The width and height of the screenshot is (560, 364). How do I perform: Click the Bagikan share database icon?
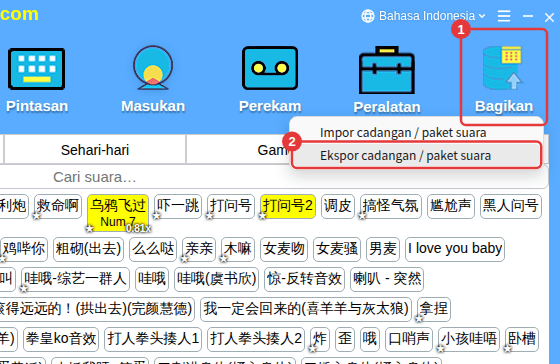[x=503, y=68]
